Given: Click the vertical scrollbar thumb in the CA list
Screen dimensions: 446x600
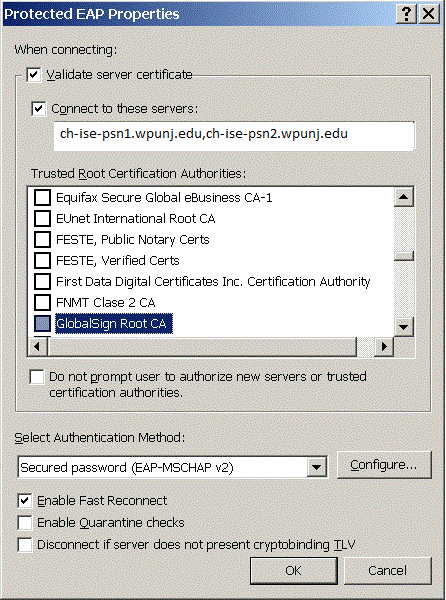Looking at the screenshot, I should [404, 256].
